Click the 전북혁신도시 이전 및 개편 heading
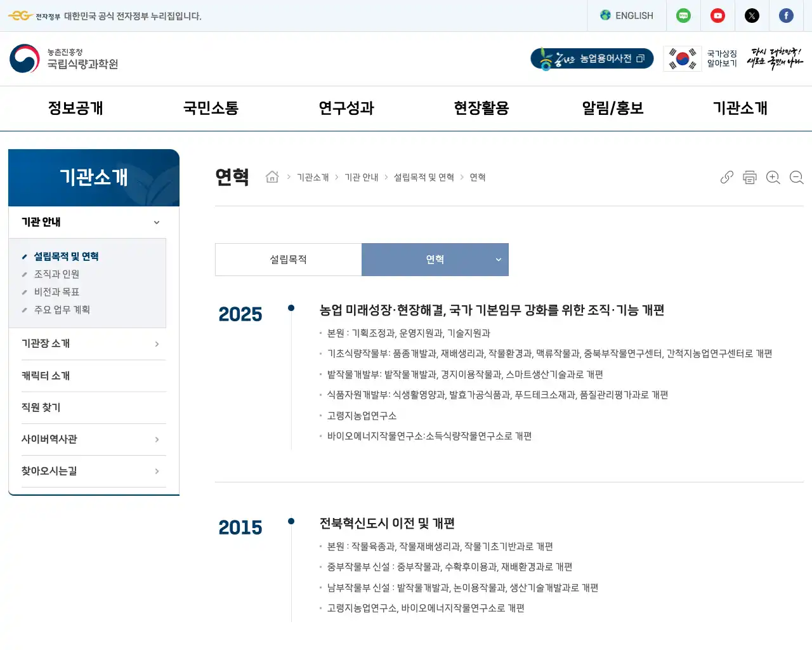 click(x=387, y=524)
